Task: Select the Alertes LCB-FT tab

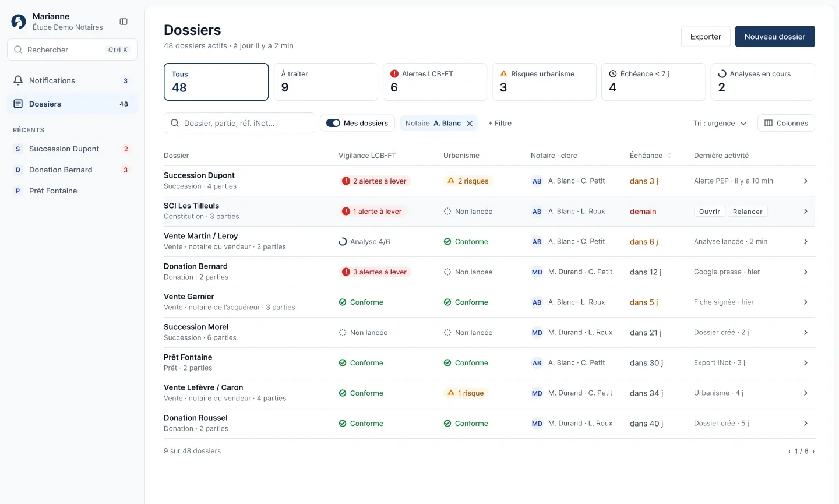Action: tap(435, 82)
